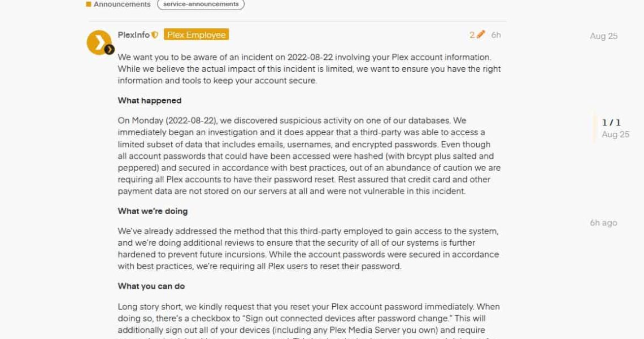Image resolution: width=644 pixels, height=339 pixels.
Task: Click the 6h ago timeline marker
Action: point(603,223)
